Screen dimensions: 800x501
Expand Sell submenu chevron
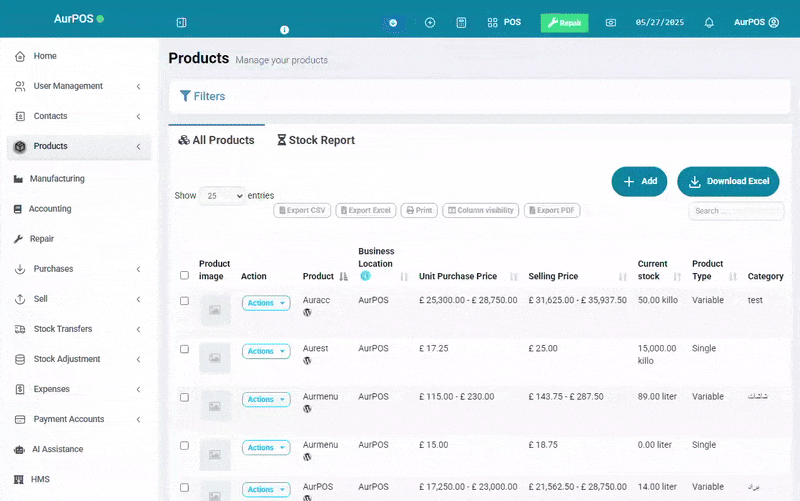[138, 299]
